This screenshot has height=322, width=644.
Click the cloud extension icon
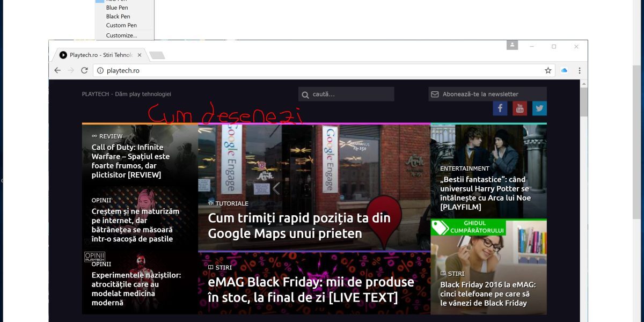coord(564,70)
